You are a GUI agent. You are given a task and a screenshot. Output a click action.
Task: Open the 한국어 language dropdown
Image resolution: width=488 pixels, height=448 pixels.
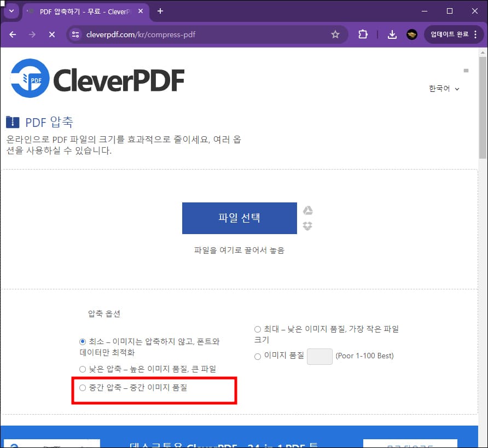point(444,89)
